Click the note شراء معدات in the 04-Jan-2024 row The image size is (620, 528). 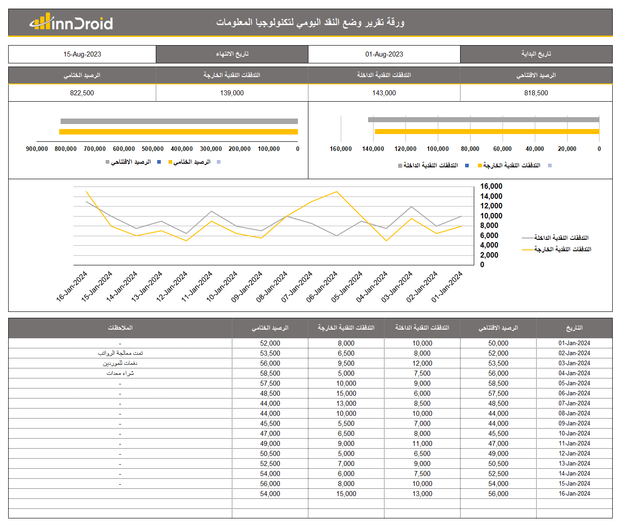pos(120,373)
